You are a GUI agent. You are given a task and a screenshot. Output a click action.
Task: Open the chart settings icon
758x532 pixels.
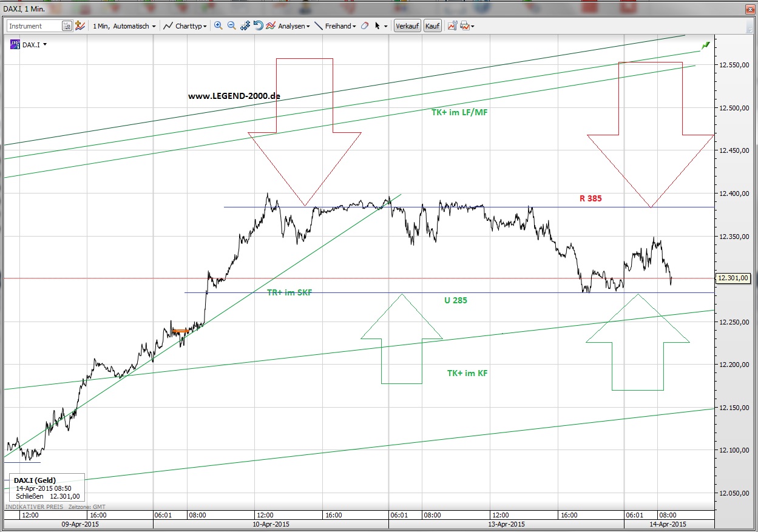coord(452,25)
